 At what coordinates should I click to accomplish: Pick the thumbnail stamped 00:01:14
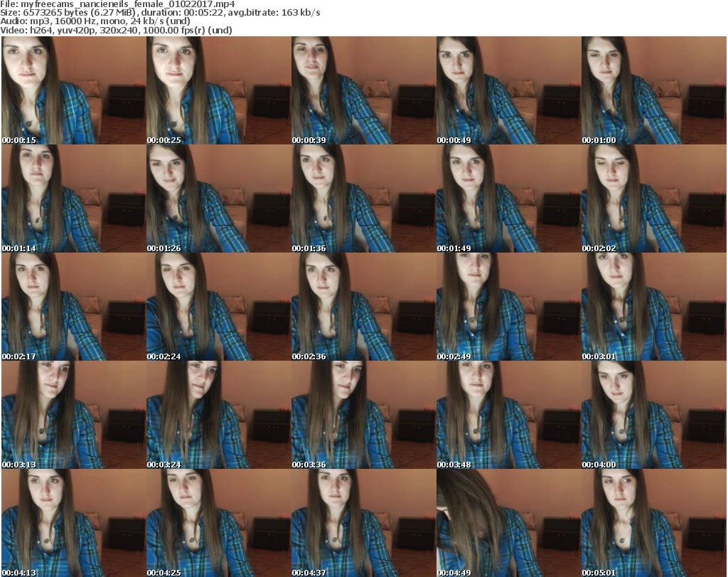tap(73, 198)
